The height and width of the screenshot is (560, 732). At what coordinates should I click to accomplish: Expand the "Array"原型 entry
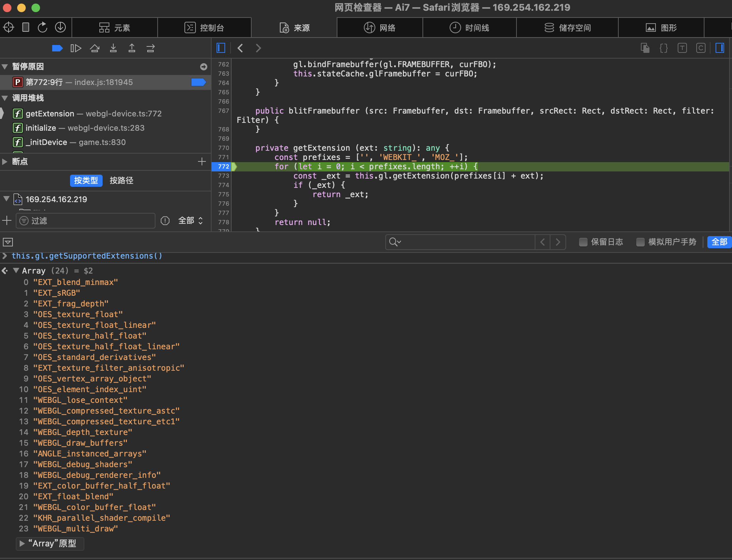click(22, 544)
